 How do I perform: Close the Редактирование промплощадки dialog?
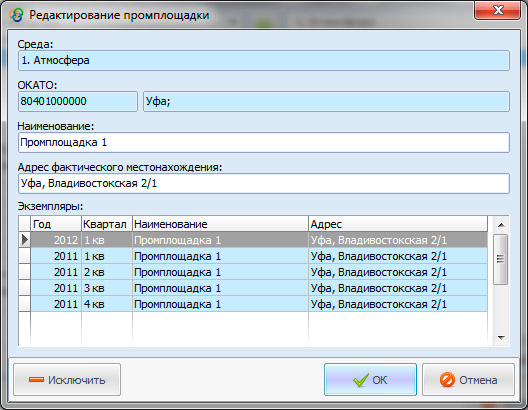498,10
